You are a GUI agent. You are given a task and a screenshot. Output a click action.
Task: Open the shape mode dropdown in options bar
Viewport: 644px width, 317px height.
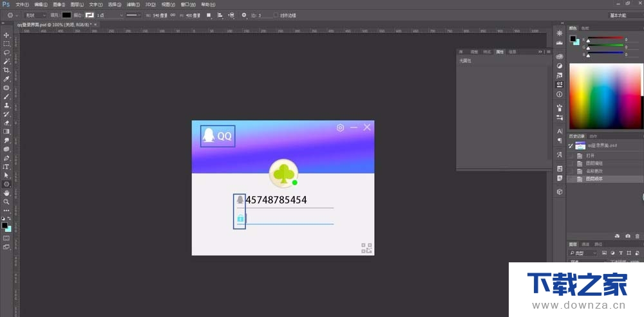[35, 15]
